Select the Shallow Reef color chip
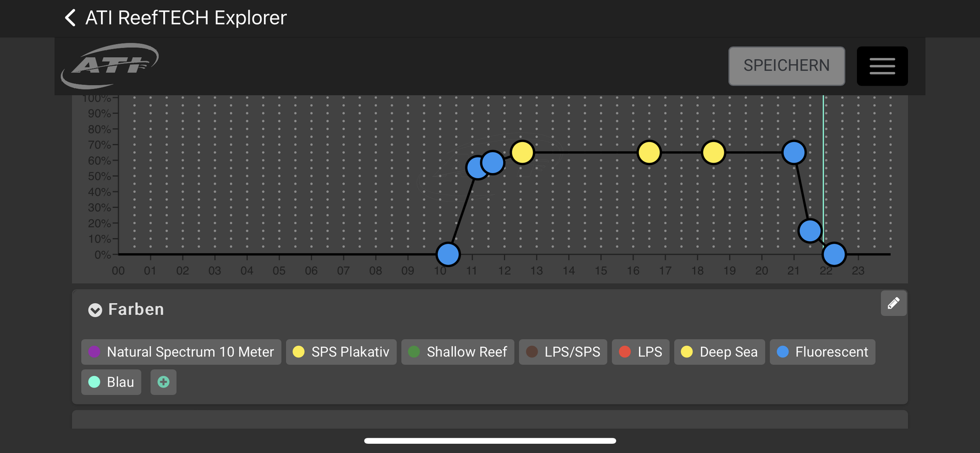Image resolution: width=980 pixels, height=453 pixels. (457, 352)
